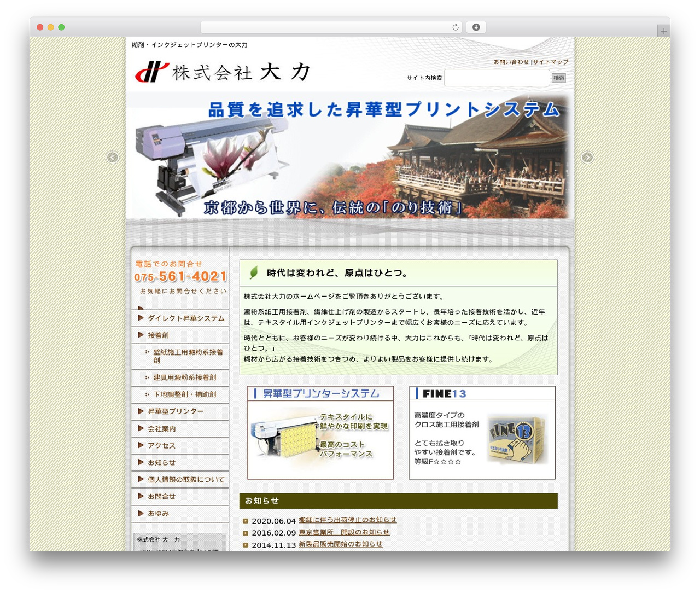Image resolution: width=700 pixels, height=593 pixels.
Task: Open ダイレクト昇華システム menu item
Action: [180, 318]
